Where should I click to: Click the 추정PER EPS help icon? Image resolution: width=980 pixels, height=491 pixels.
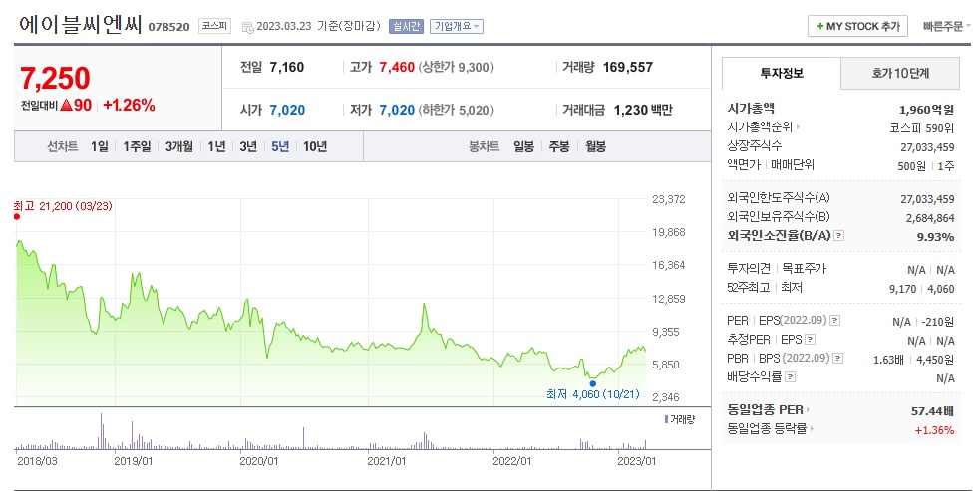tap(810, 340)
